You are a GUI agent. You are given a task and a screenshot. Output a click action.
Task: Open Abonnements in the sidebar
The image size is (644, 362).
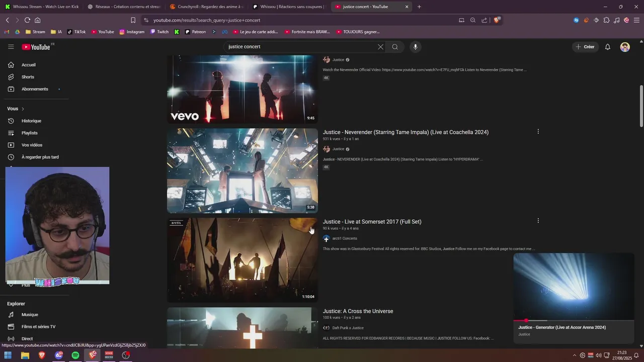35,89
